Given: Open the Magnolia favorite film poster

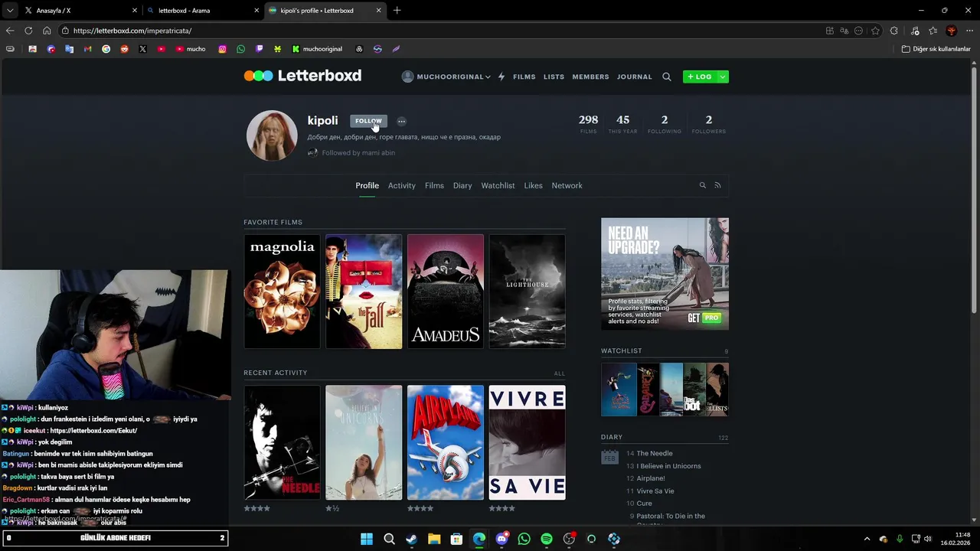Looking at the screenshot, I should pyautogui.click(x=282, y=292).
